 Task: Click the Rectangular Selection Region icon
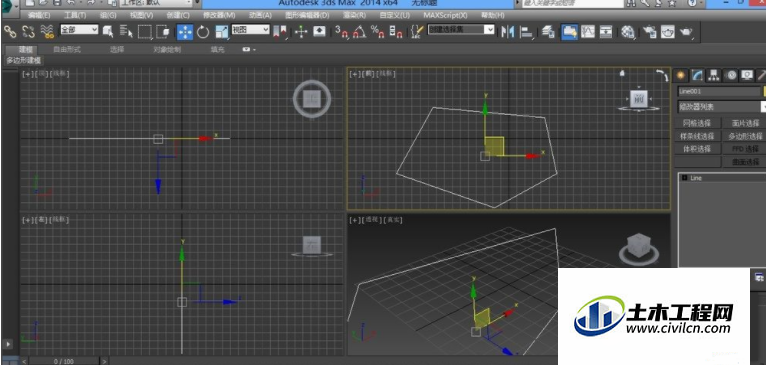coord(145,32)
